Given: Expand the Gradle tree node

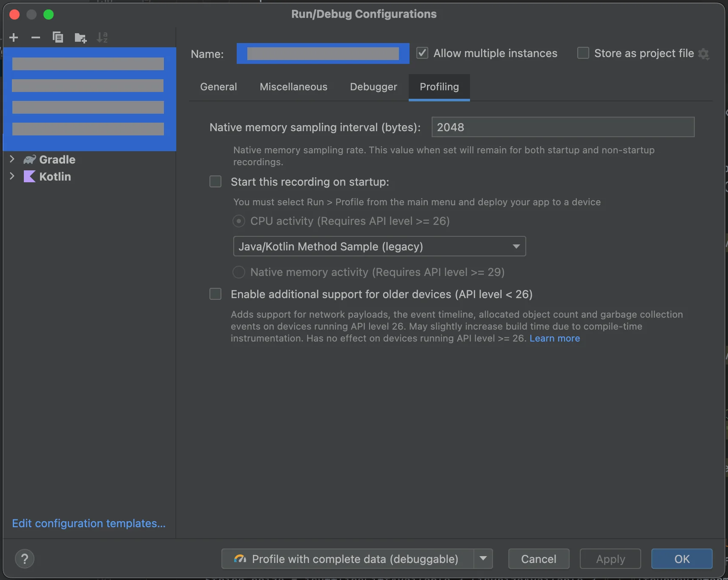Looking at the screenshot, I should 12,159.
